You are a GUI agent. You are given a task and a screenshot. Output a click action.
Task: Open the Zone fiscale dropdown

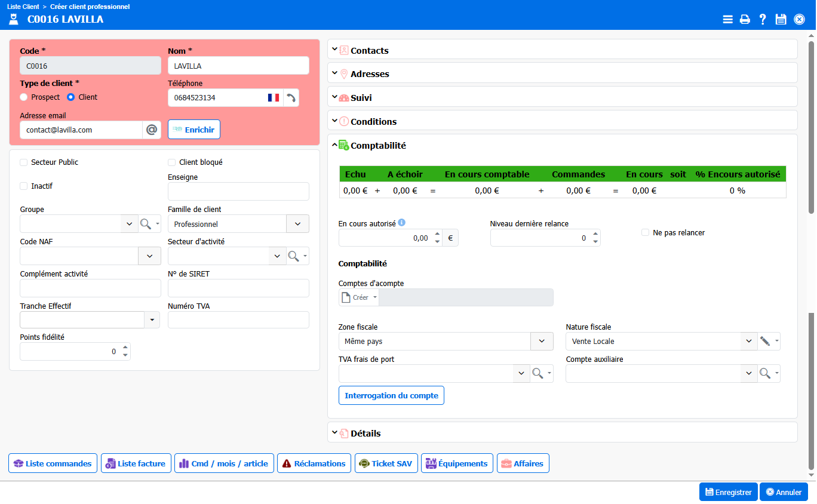coord(542,342)
